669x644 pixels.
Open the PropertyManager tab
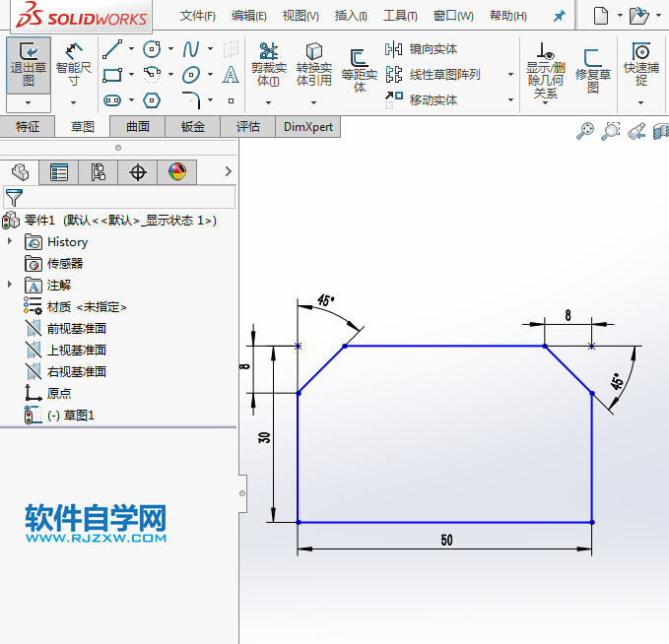coord(59,172)
